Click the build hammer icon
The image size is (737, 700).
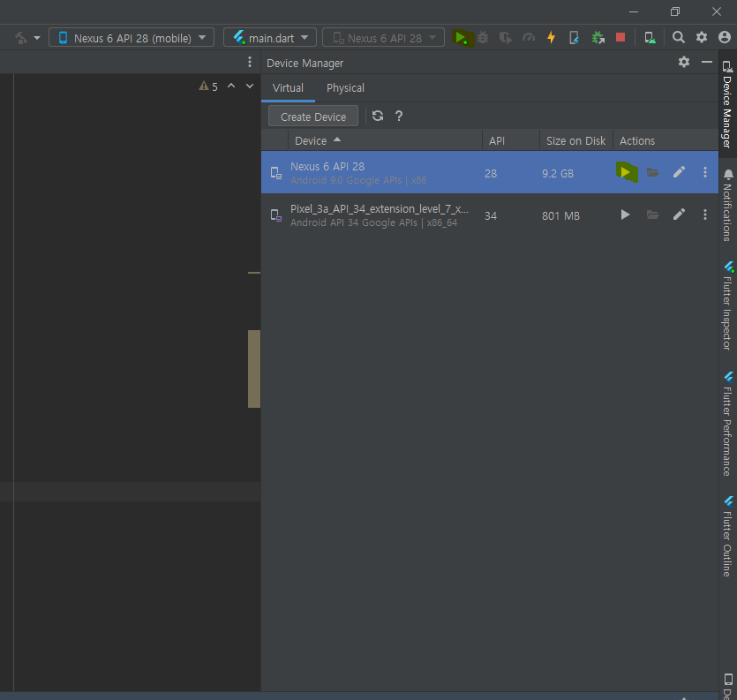pos(21,38)
